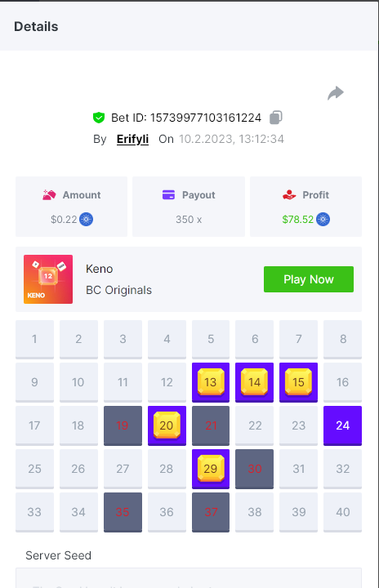Click the purple Payout card icon

point(168,195)
